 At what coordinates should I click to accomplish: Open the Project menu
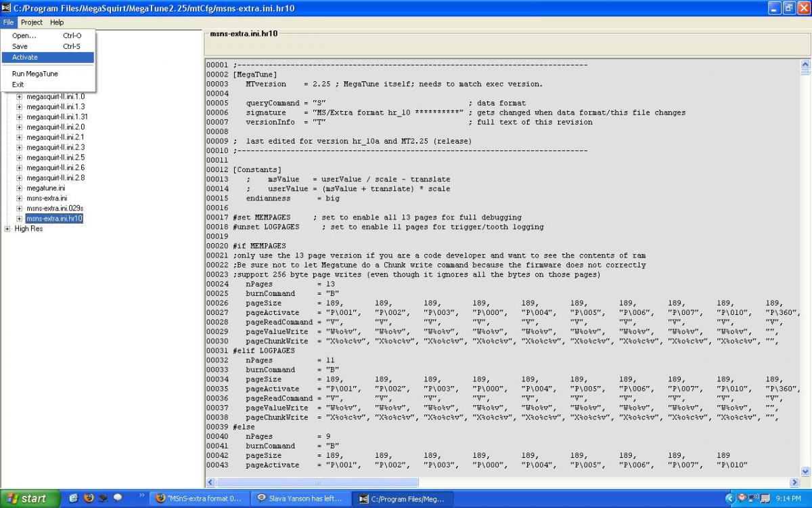(x=32, y=22)
